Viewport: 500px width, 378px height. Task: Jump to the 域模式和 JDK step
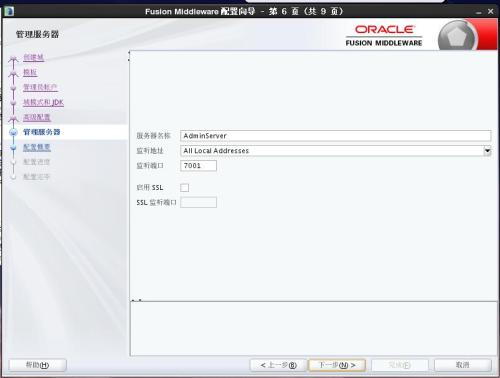click(43, 102)
